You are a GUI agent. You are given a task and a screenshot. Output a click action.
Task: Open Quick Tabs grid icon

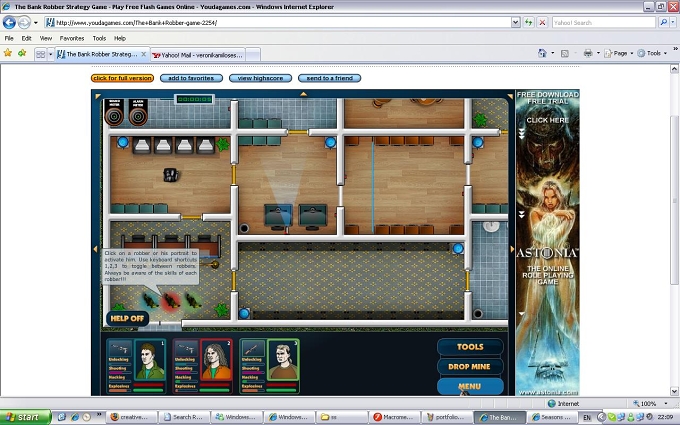[40, 54]
